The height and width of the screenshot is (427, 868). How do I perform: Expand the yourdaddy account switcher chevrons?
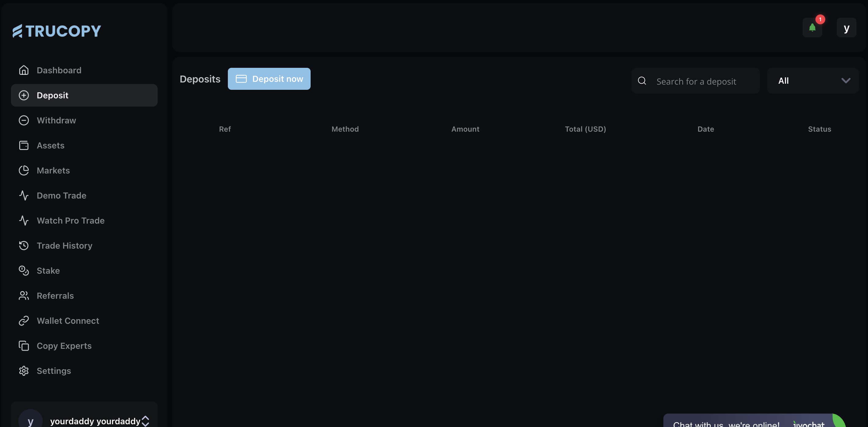coord(146,420)
